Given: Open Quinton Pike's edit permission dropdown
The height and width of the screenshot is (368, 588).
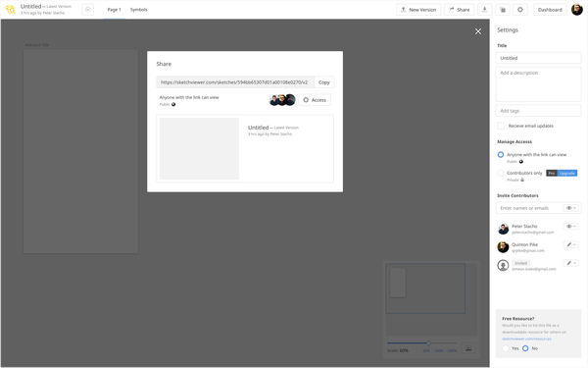Looking at the screenshot, I should click(571, 244).
